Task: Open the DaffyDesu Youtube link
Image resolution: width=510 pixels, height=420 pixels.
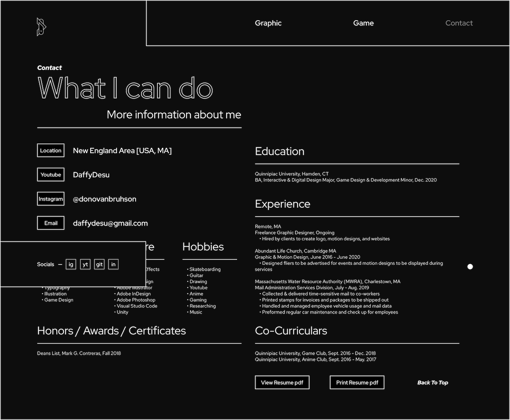Action: (x=91, y=175)
